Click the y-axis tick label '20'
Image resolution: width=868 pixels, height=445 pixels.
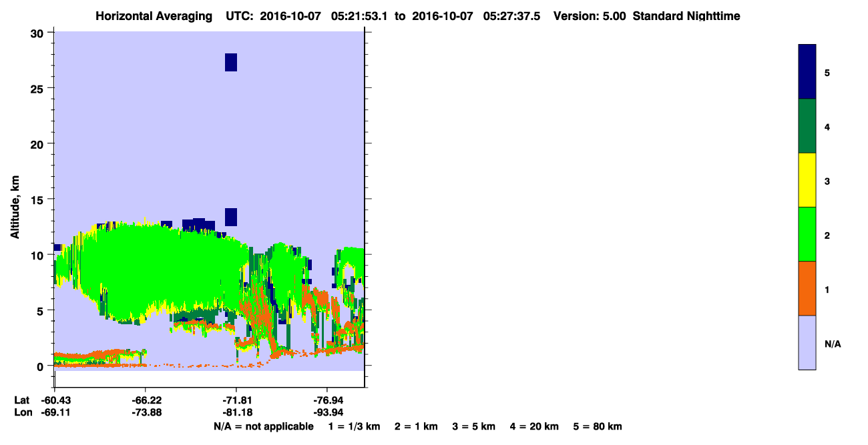[39, 143]
